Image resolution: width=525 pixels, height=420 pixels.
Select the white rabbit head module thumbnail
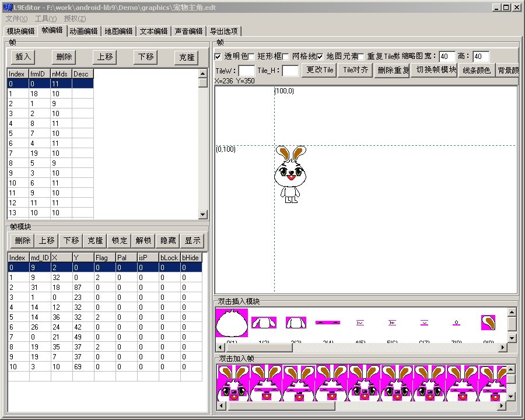pos(232,323)
